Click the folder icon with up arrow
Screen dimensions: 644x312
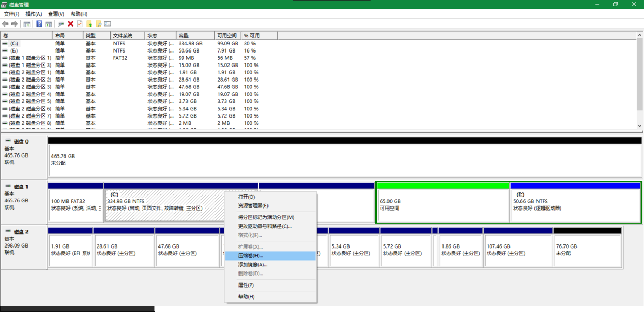tap(89, 23)
